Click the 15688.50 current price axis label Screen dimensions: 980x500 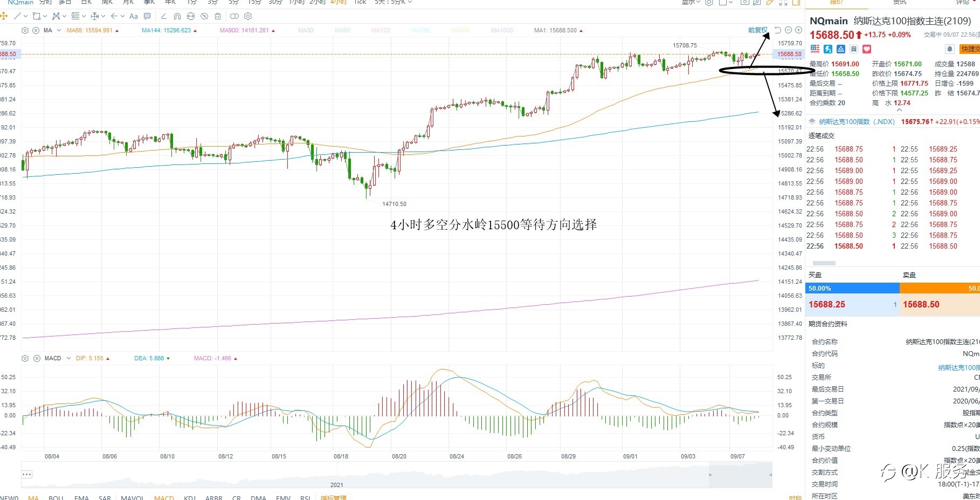click(x=789, y=54)
